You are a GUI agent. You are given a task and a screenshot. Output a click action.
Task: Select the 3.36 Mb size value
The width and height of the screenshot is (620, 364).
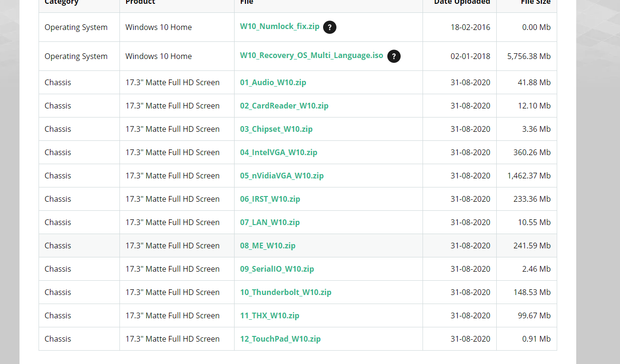pos(536,129)
